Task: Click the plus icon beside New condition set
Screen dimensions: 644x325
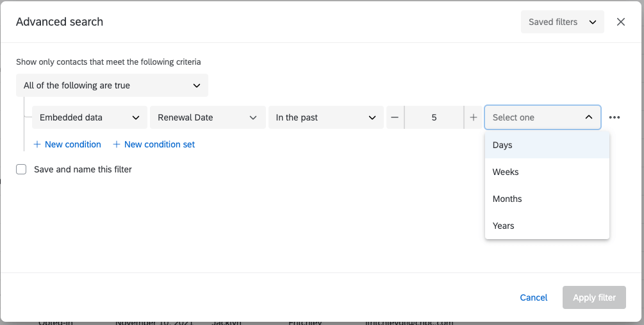Action: (117, 144)
